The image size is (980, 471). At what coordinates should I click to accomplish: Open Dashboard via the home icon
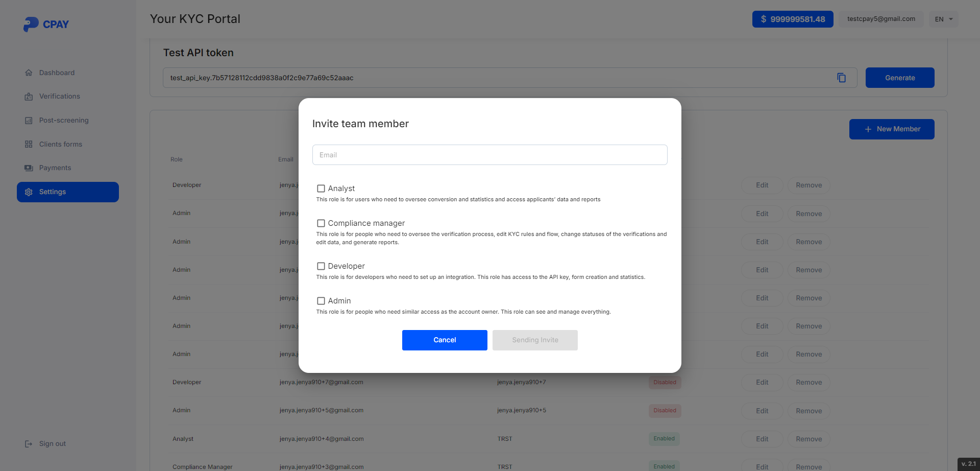29,73
